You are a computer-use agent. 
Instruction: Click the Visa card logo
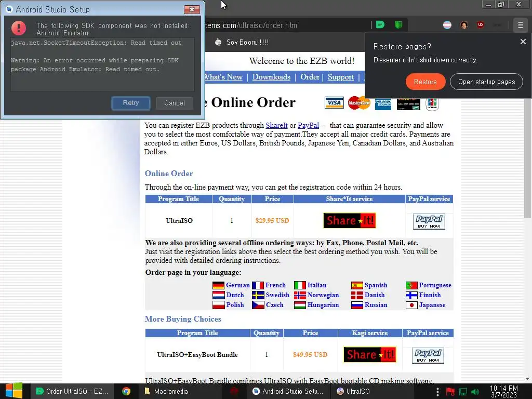pos(334,103)
